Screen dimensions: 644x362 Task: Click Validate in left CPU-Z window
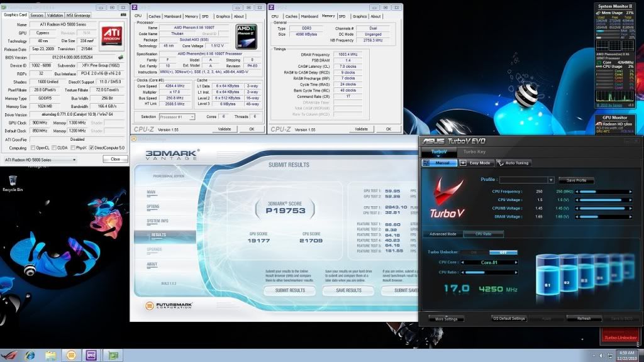[225, 129]
